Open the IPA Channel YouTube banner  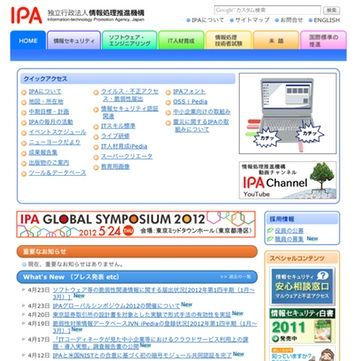click(288, 180)
